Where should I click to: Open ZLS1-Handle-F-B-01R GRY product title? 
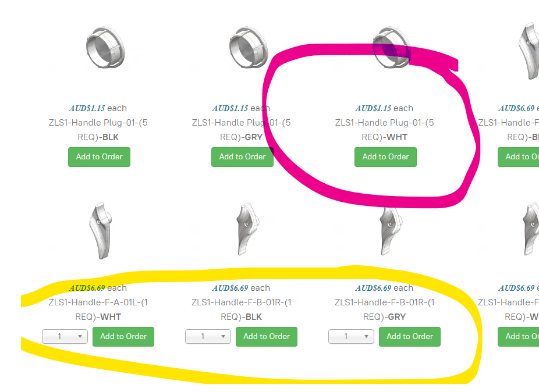point(385,309)
